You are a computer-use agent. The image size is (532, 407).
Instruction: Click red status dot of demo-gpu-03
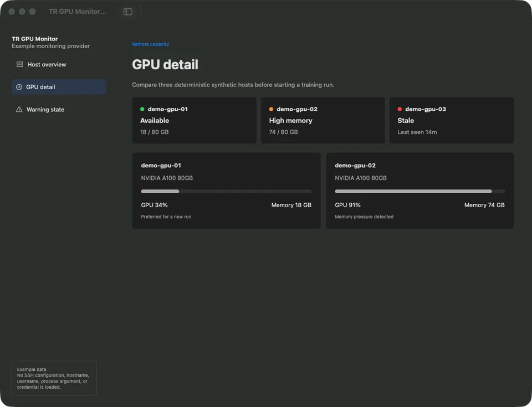click(400, 109)
